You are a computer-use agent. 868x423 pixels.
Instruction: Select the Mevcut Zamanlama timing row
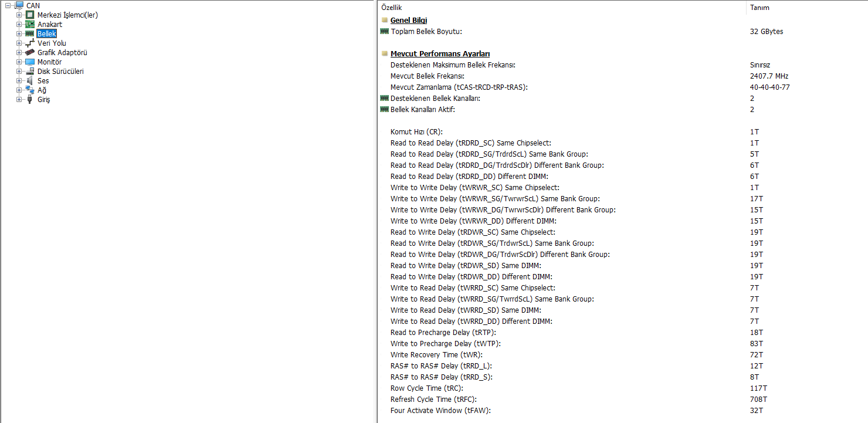(x=623, y=87)
